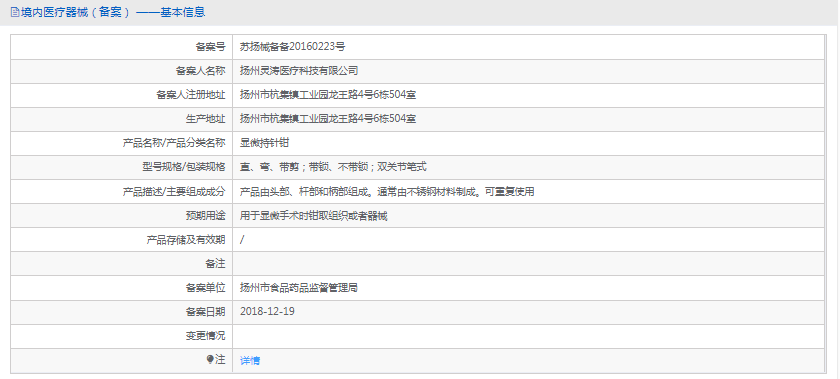The image size is (840, 379).
Task: Click the 境内医疗器械（备案）基本信息 heading
Action: coord(112,12)
